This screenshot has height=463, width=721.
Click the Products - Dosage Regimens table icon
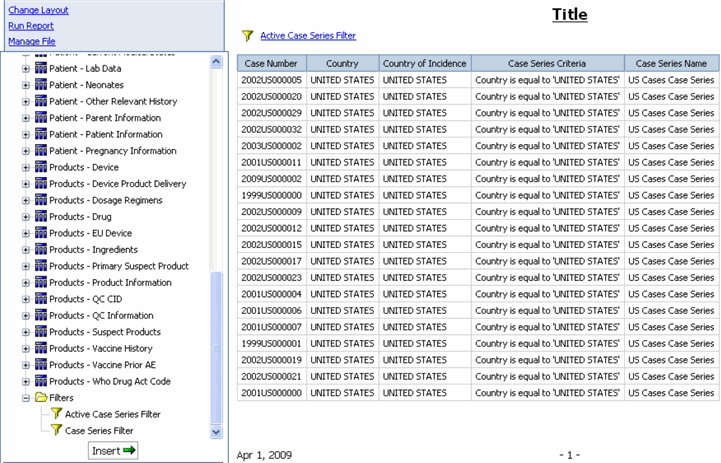[x=41, y=200]
